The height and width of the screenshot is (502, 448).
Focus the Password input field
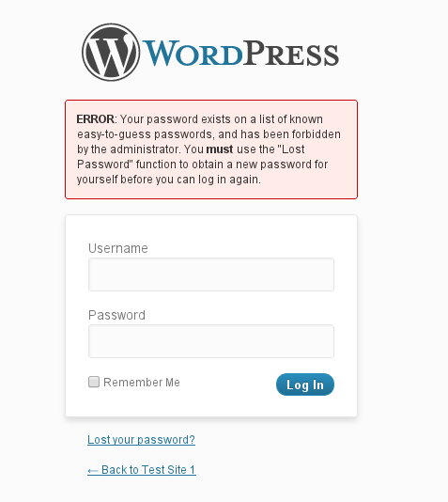point(211,341)
